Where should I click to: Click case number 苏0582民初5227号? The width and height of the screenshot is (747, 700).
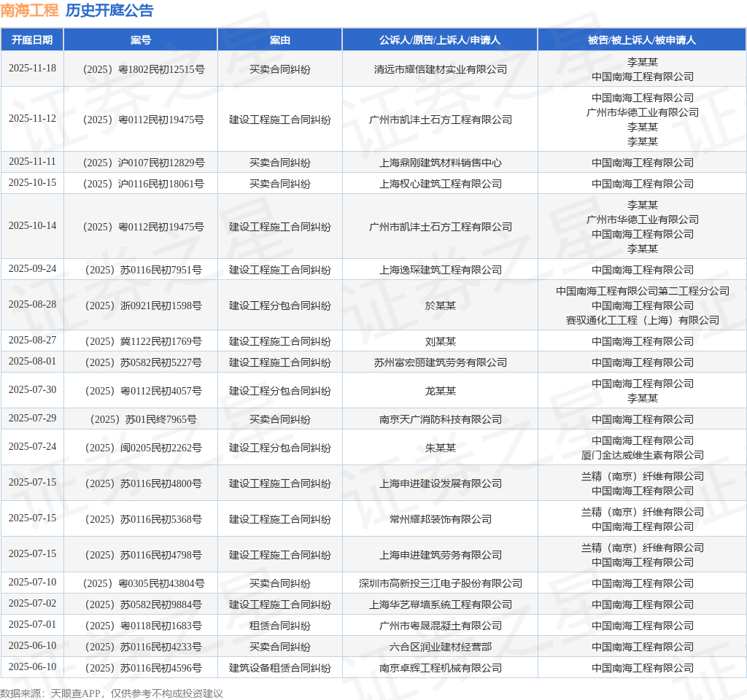point(144,362)
